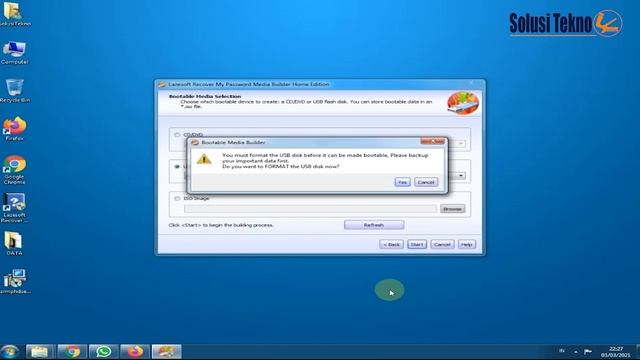Open the Solusi Tekno desktop folder

coord(14,14)
